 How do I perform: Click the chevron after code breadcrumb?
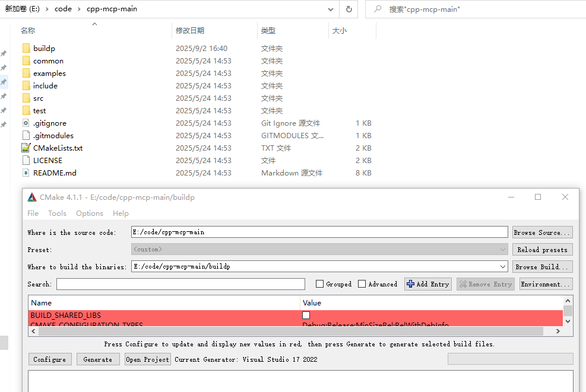coord(79,9)
